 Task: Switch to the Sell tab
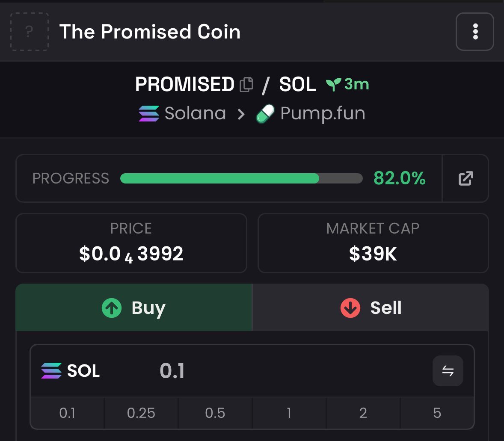click(x=371, y=308)
